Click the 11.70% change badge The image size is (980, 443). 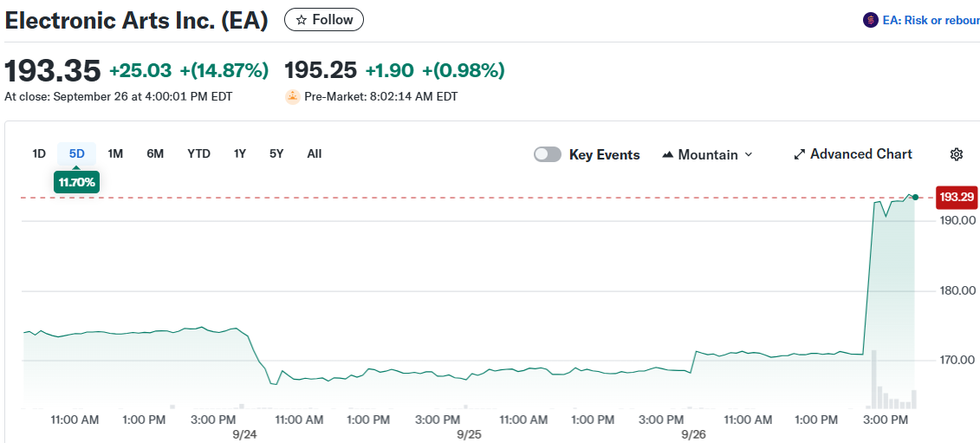(76, 182)
